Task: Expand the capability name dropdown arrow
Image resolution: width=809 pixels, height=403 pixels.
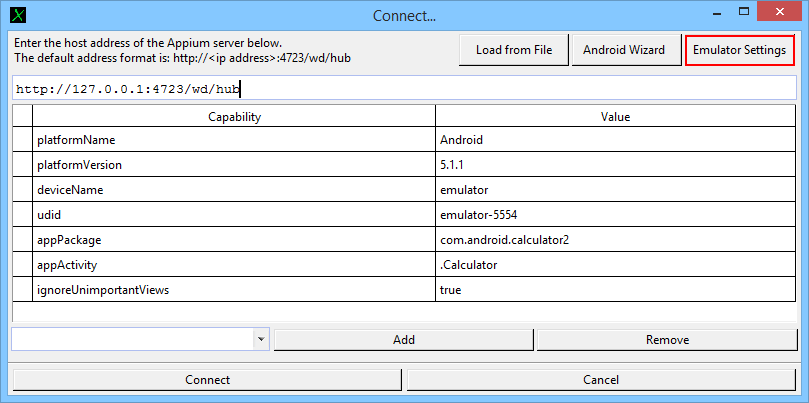Action: 261,340
